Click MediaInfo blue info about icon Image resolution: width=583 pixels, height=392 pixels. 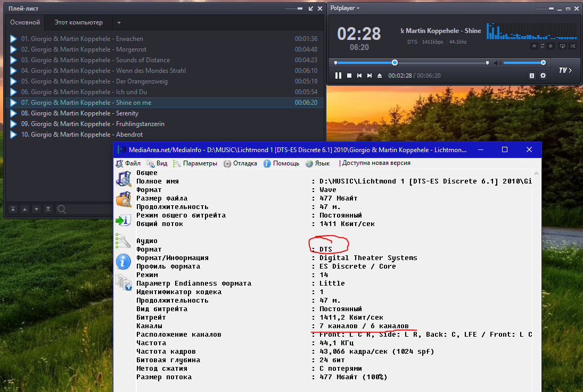point(124,262)
